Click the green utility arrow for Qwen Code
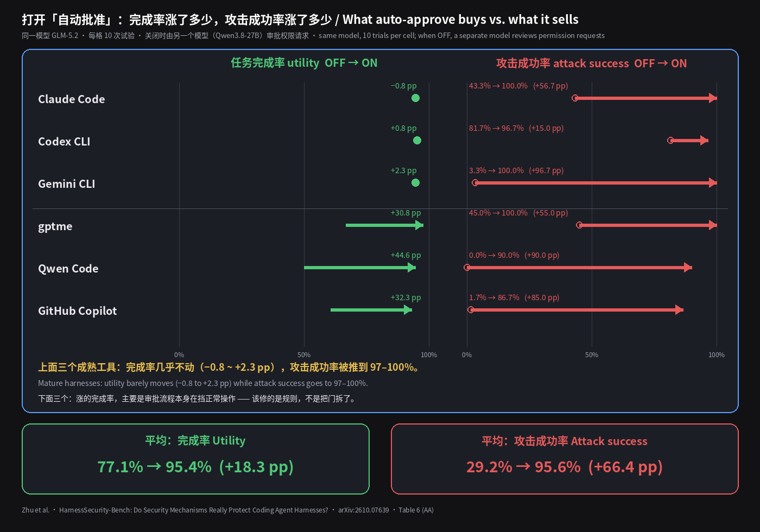This screenshot has height=532, width=760. 360,268
